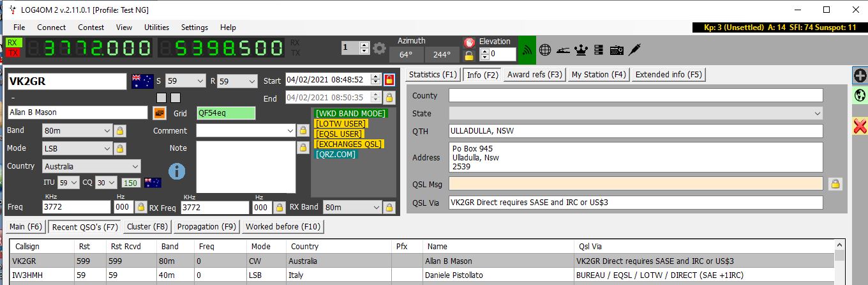Click the microphone/probe icon in toolbar
868x285 pixels.
point(634,49)
